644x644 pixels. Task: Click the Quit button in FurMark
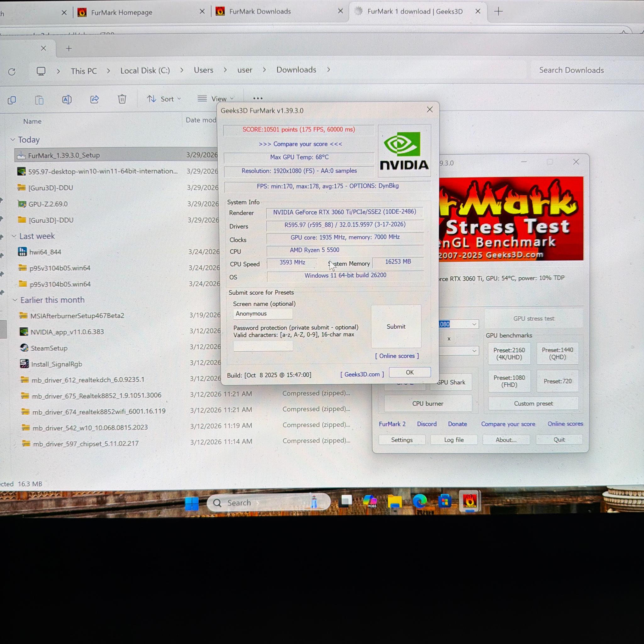559,440
